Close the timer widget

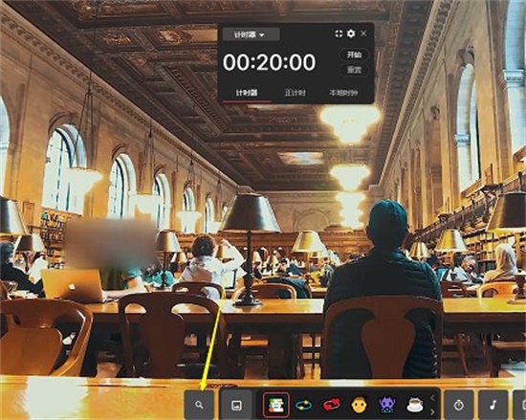363,33
